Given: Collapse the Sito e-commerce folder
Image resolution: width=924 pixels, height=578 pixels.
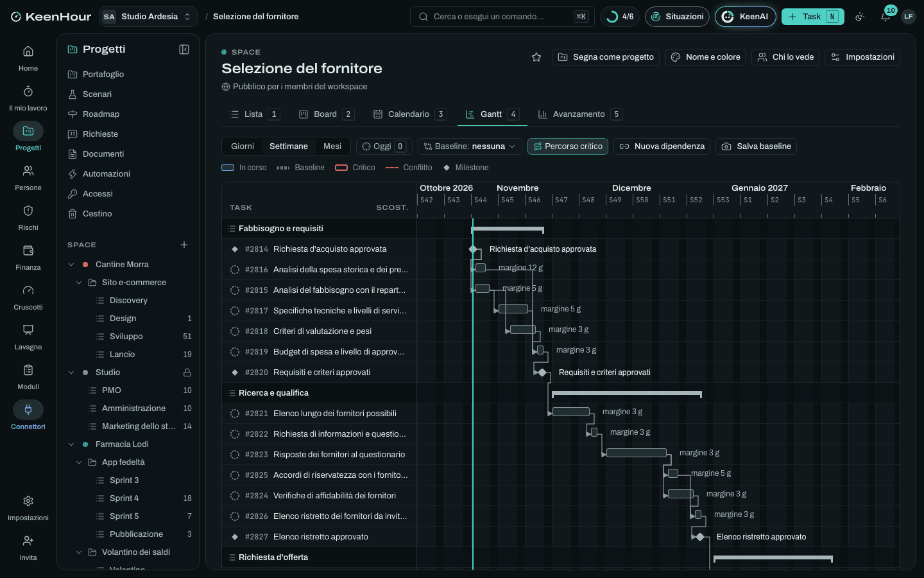Looking at the screenshot, I should tap(79, 283).
